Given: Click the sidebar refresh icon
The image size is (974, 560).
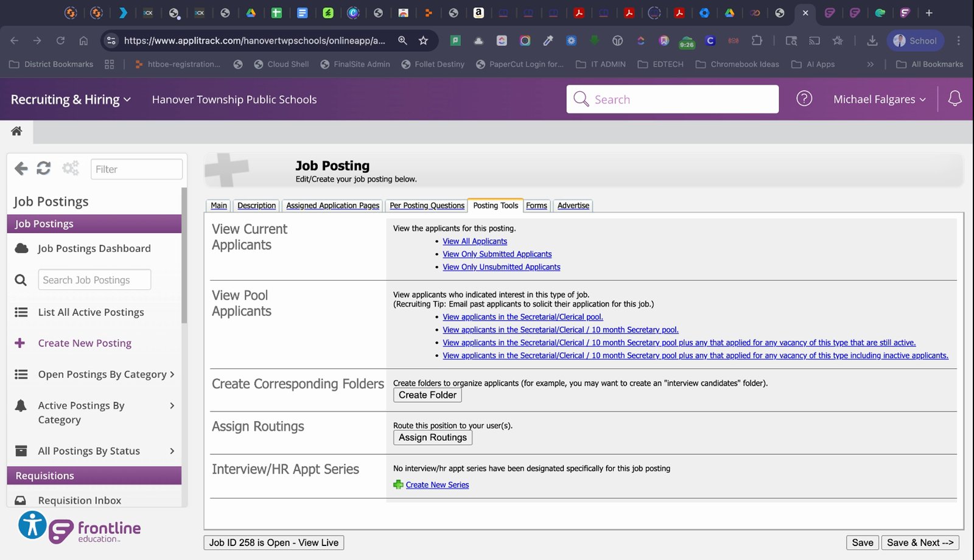Looking at the screenshot, I should click(x=44, y=169).
